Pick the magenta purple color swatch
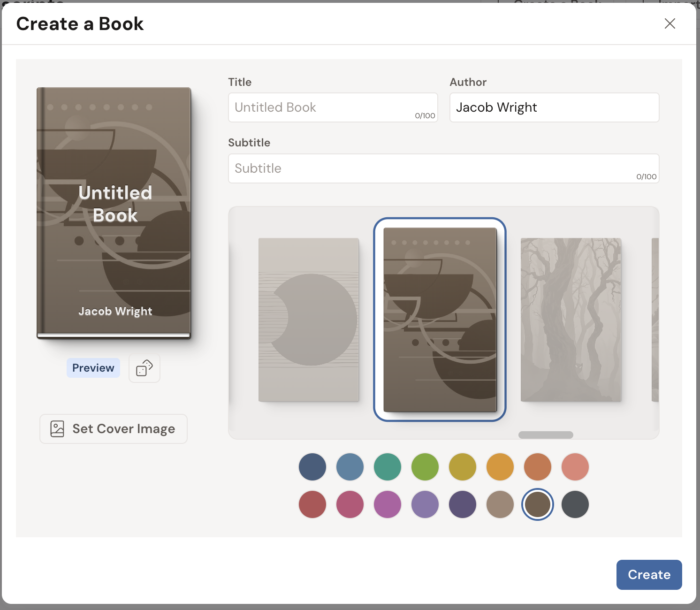700x610 pixels. (x=388, y=504)
